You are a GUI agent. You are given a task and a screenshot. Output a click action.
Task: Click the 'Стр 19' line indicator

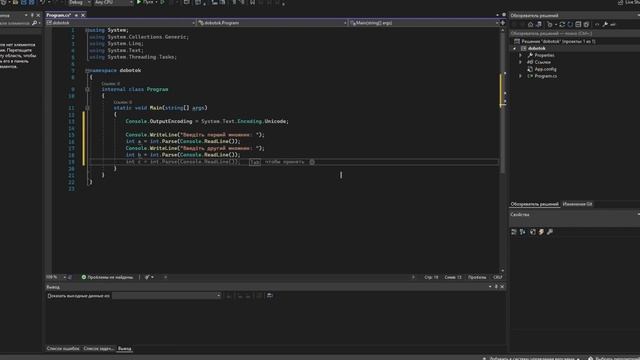point(431,277)
